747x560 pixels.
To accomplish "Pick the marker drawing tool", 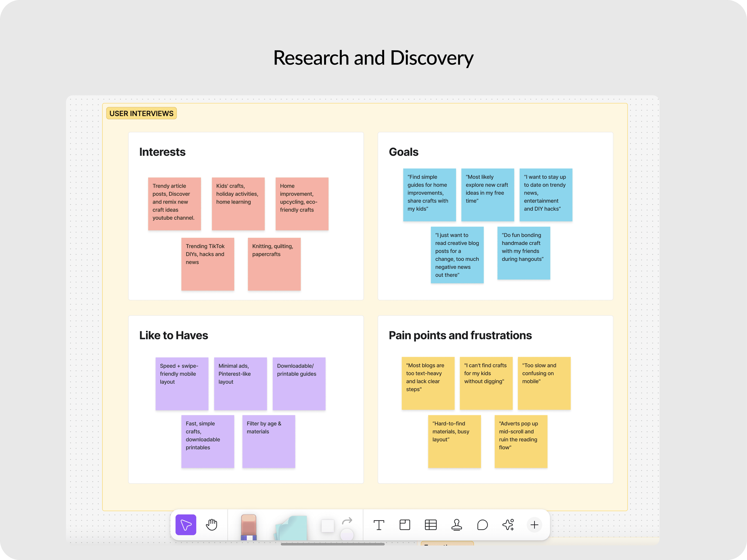I will click(x=249, y=527).
